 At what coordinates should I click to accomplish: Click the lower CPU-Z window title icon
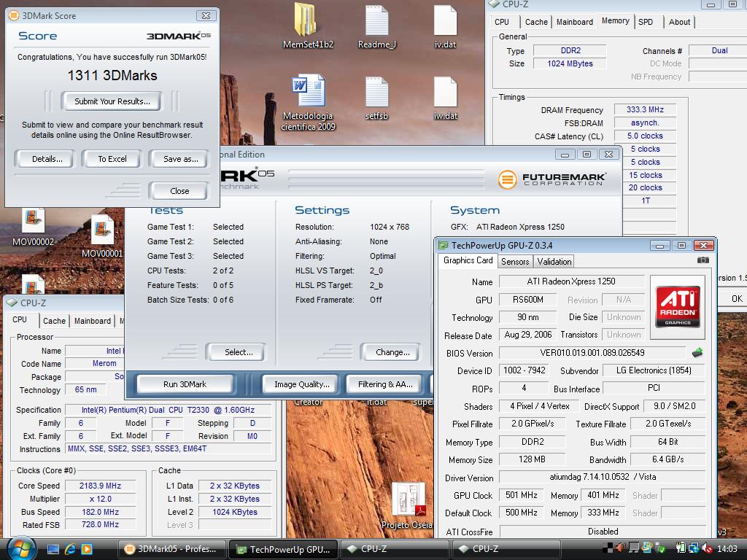point(12,303)
